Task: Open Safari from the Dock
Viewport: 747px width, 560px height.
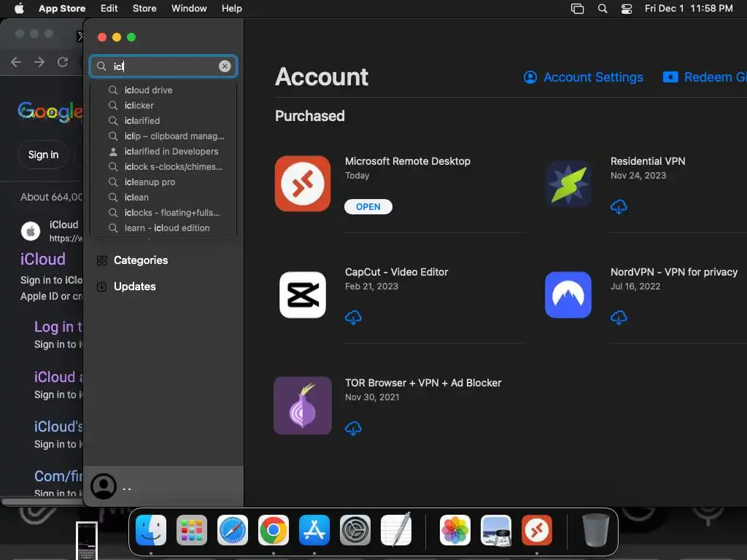Action: pos(233,530)
